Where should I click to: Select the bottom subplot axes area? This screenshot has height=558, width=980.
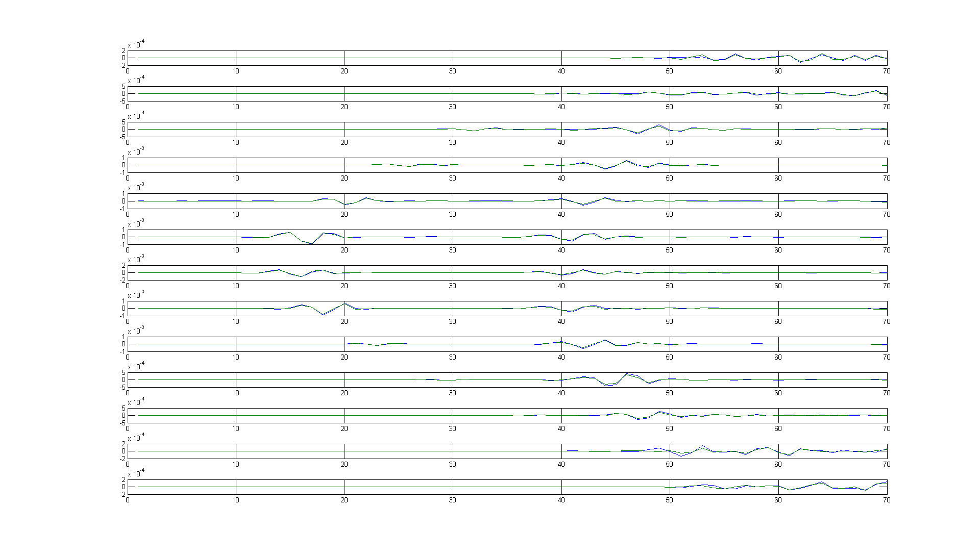click(507, 487)
